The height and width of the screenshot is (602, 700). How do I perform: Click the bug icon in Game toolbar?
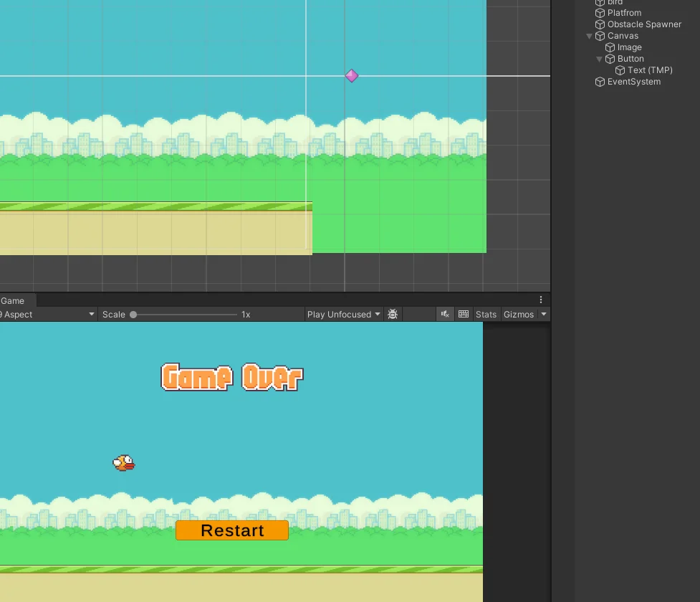coord(393,315)
